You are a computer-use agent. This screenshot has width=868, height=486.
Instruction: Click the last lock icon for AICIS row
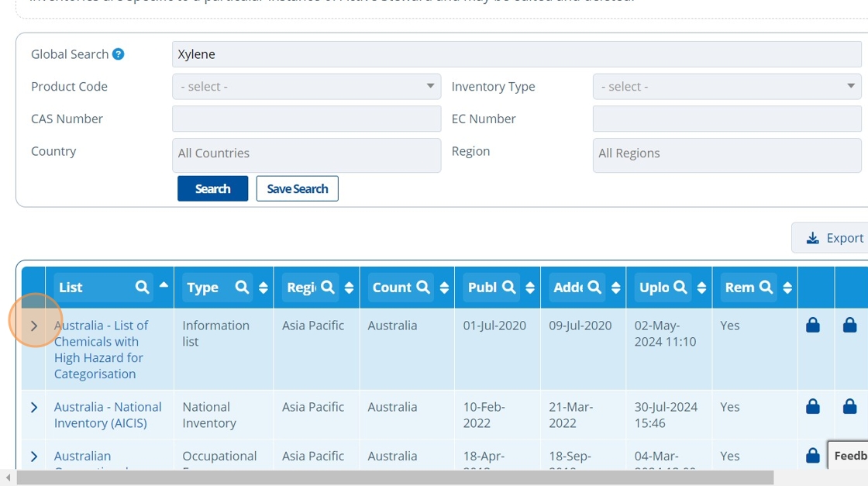tap(849, 406)
